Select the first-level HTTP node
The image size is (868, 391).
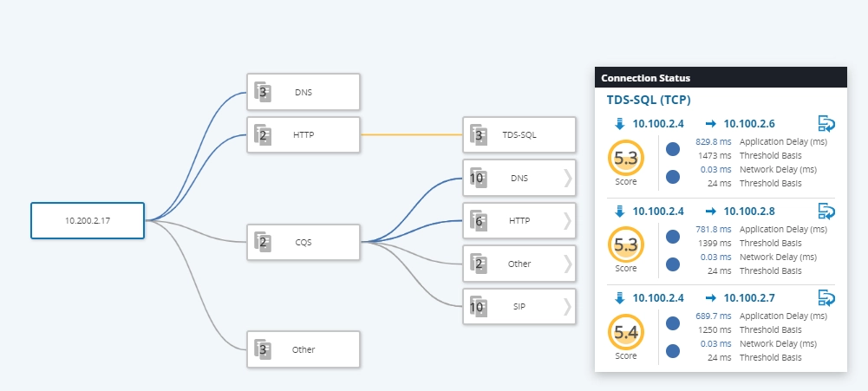tap(303, 134)
